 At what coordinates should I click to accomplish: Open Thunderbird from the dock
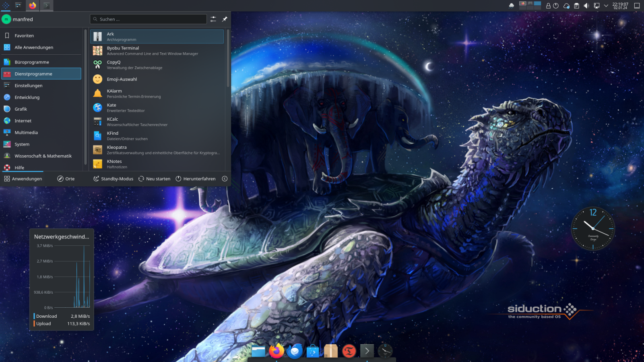coord(295,351)
